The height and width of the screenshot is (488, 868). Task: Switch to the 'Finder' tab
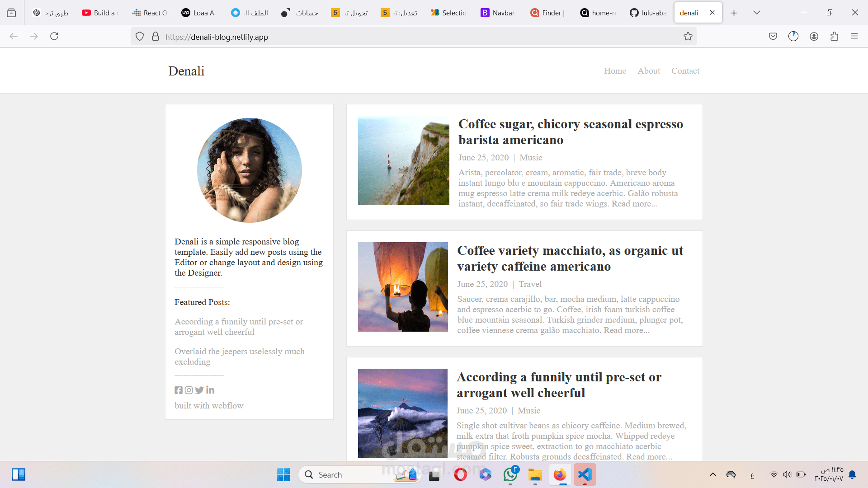pos(547,13)
